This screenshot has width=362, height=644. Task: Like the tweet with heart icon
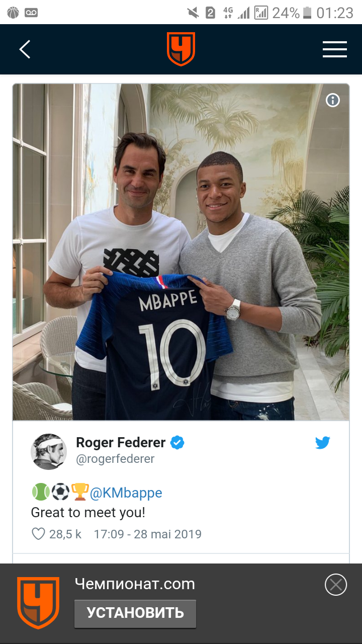(x=39, y=534)
